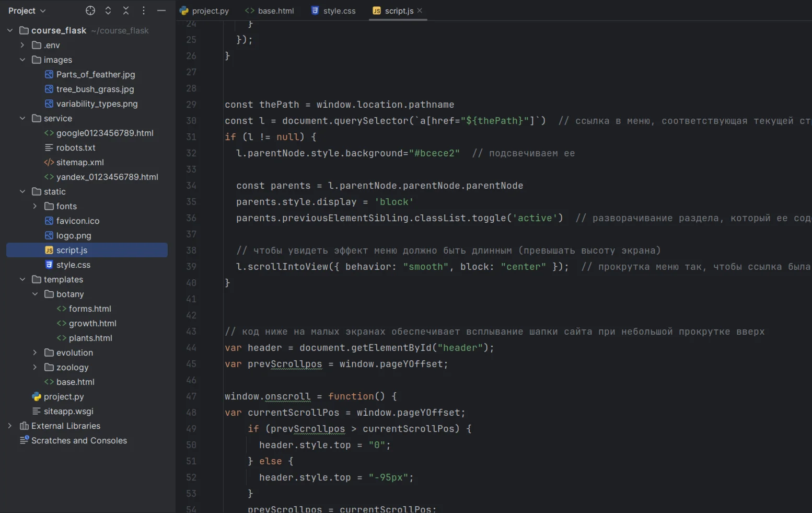Click the Select Opened File crosshair icon
812x513 pixels.
click(x=90, y=10)
